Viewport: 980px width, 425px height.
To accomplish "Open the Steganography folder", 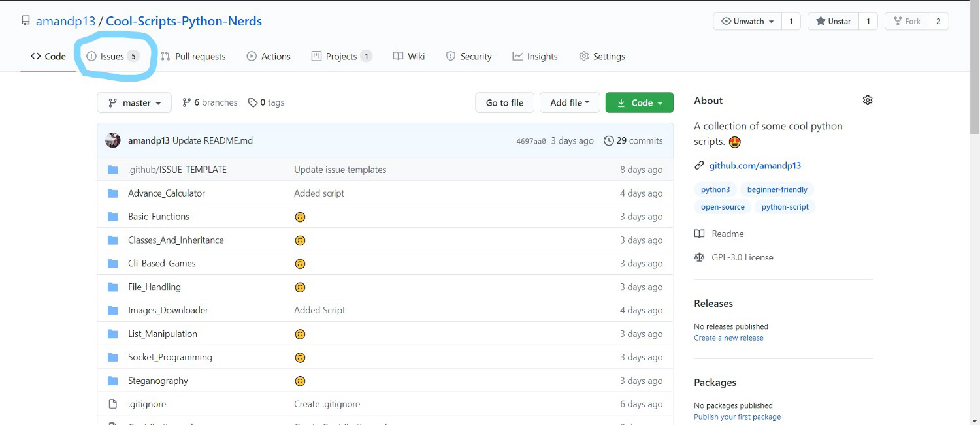I will tap(158, 381).
